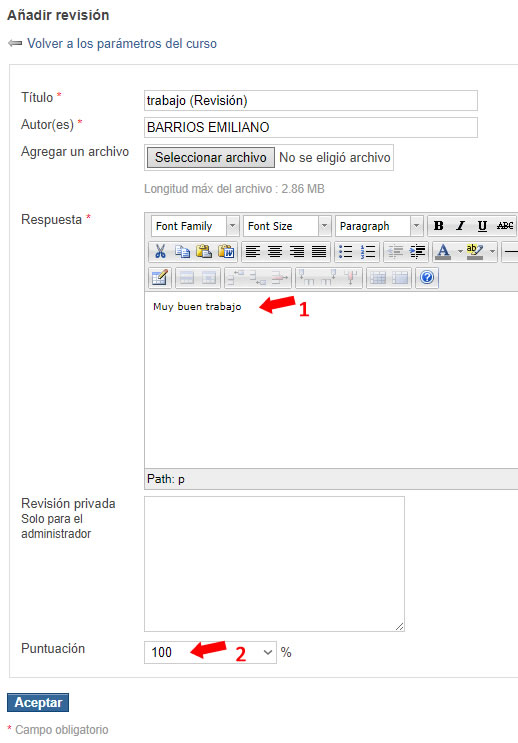518x743 pixels.
Task: Click the Aceptar button
Action: (38, 702)
